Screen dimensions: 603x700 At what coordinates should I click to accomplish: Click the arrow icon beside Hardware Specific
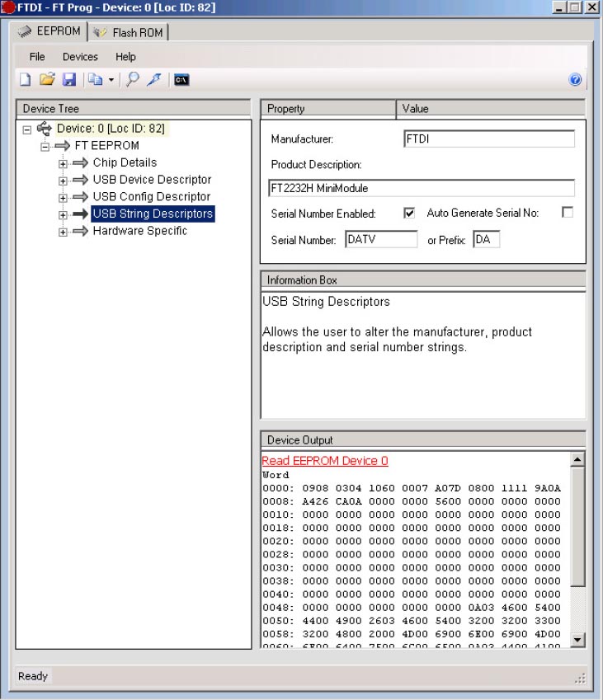coord(80,231)
